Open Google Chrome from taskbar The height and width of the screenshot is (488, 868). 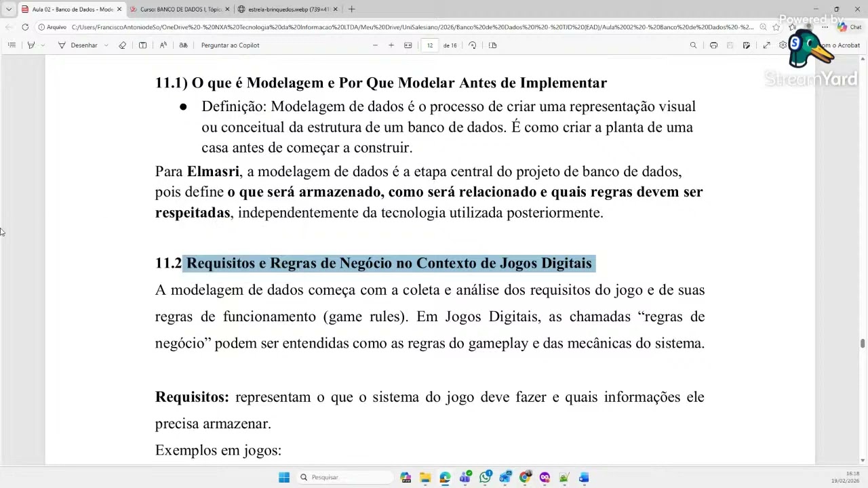coord(525,477)
